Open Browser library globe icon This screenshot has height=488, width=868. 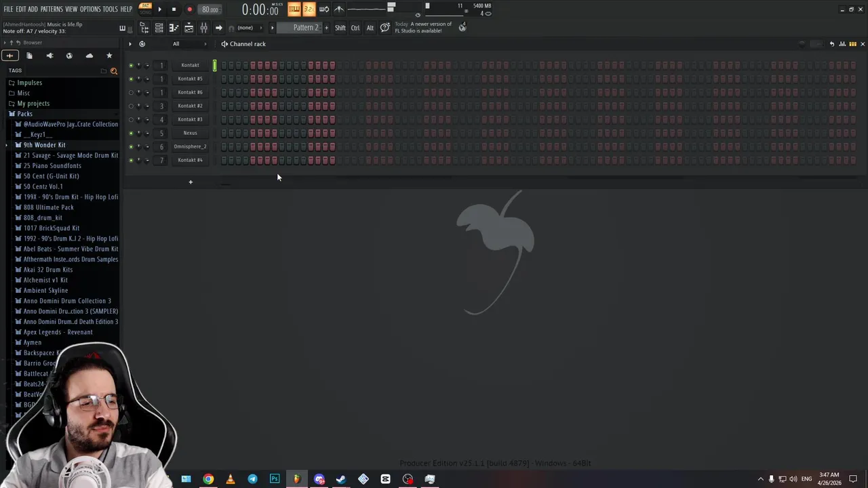(69, 56)
